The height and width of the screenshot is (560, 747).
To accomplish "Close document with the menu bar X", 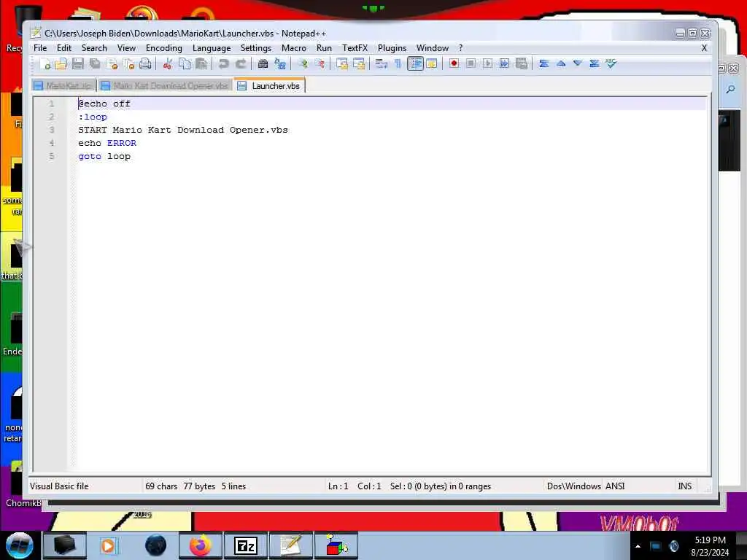I will click(704, 48).
